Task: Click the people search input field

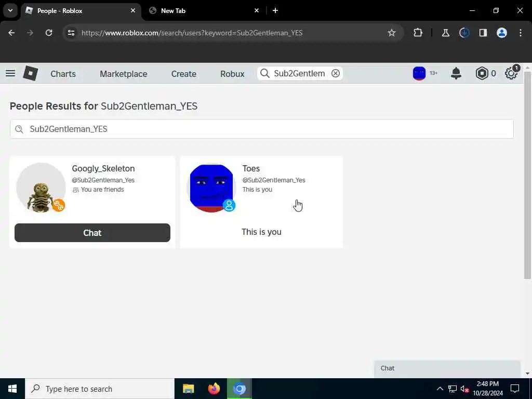Action: click(262, 129)
